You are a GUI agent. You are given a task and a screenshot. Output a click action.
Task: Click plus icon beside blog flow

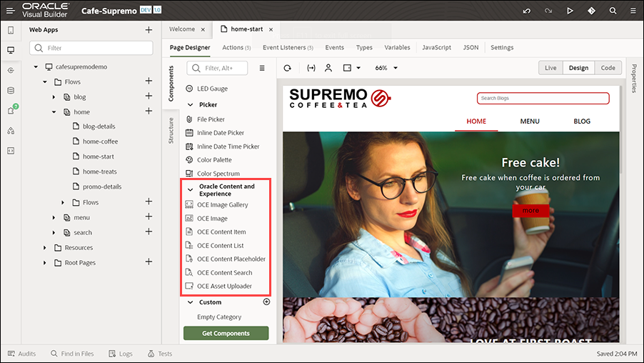coord(149,96)
